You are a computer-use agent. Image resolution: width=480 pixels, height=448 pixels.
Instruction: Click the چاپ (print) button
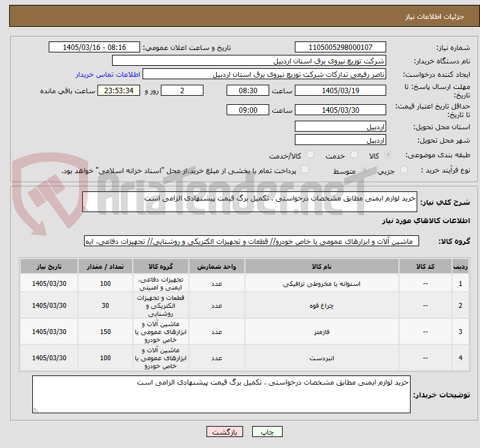point(267,432)
